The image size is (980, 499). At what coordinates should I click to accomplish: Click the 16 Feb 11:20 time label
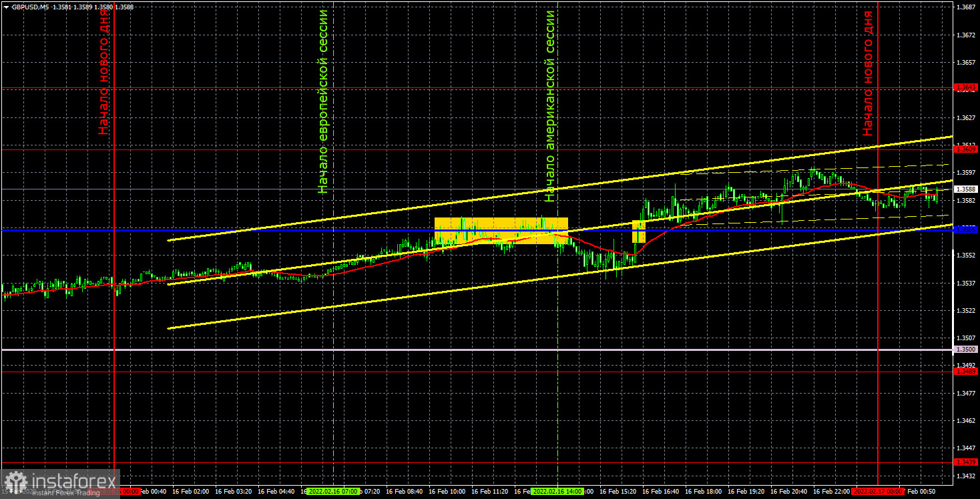[489, 491]
